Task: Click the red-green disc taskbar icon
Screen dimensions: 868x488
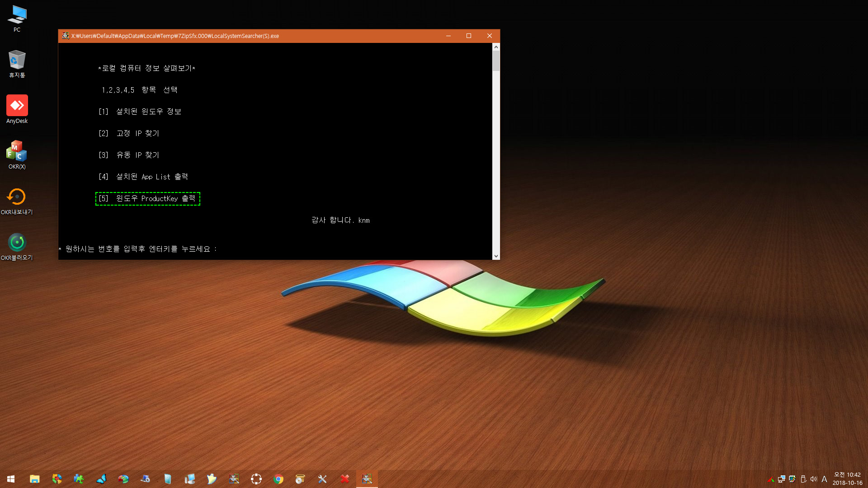Action: point(123,479)
